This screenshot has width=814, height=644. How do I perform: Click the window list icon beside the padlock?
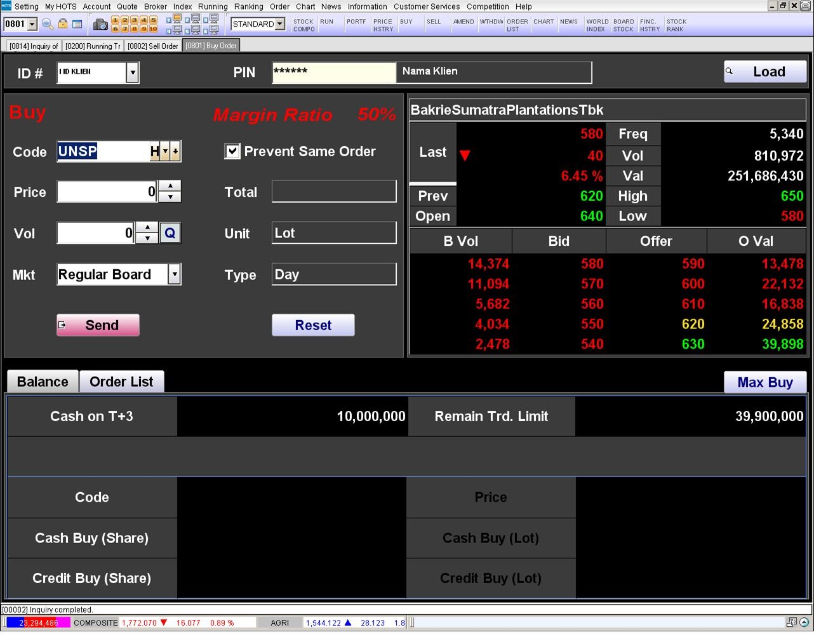pyautogui.click(x=77, y=24)
